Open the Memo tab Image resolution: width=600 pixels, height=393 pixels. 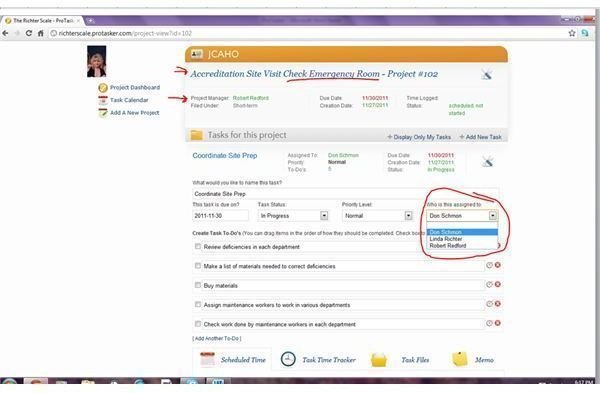click(x=473, y=360)
